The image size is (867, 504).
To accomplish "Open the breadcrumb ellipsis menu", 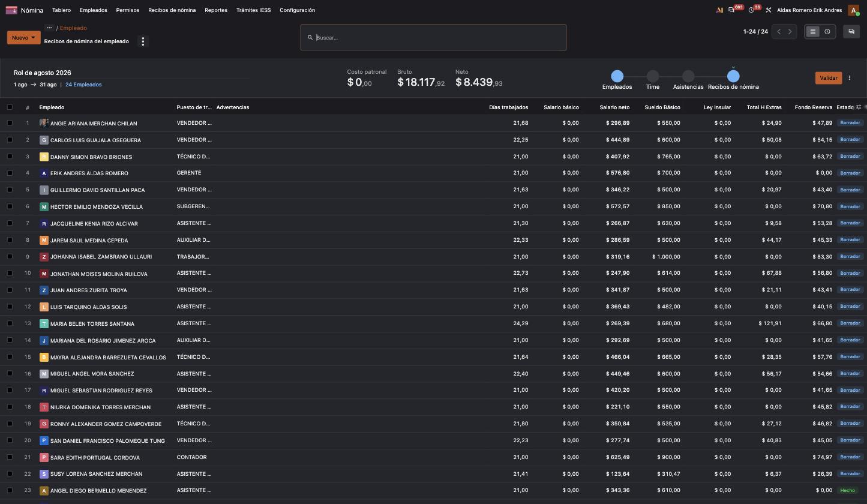I will 49,28.
